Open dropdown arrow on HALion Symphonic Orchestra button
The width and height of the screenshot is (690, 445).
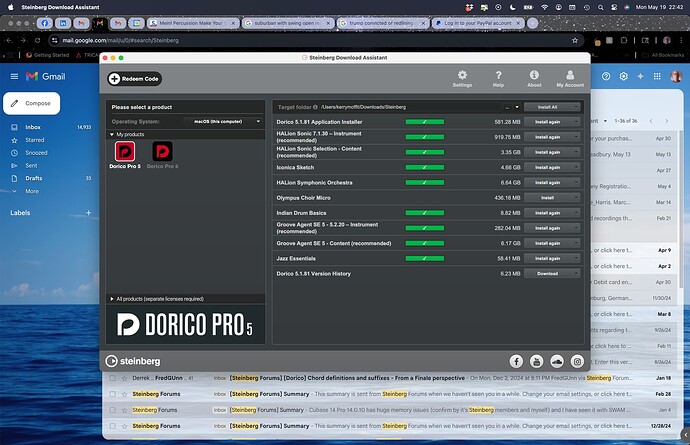coord(576,183)
